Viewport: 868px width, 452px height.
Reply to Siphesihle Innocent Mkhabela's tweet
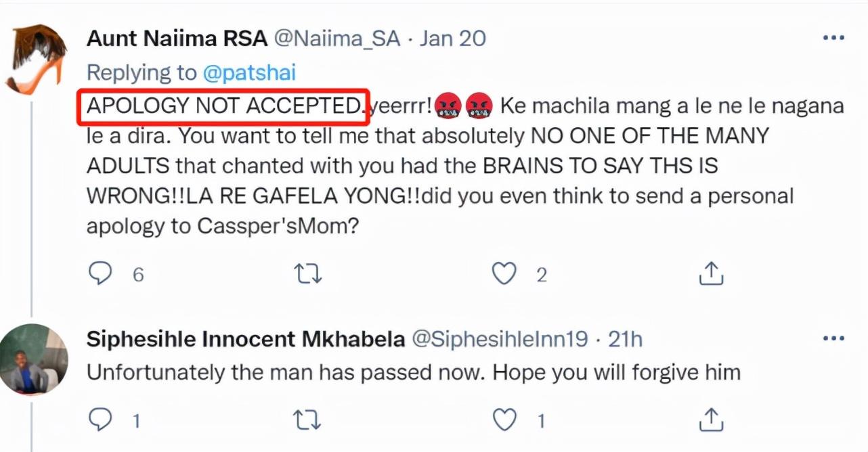click(x=100, y=421)
